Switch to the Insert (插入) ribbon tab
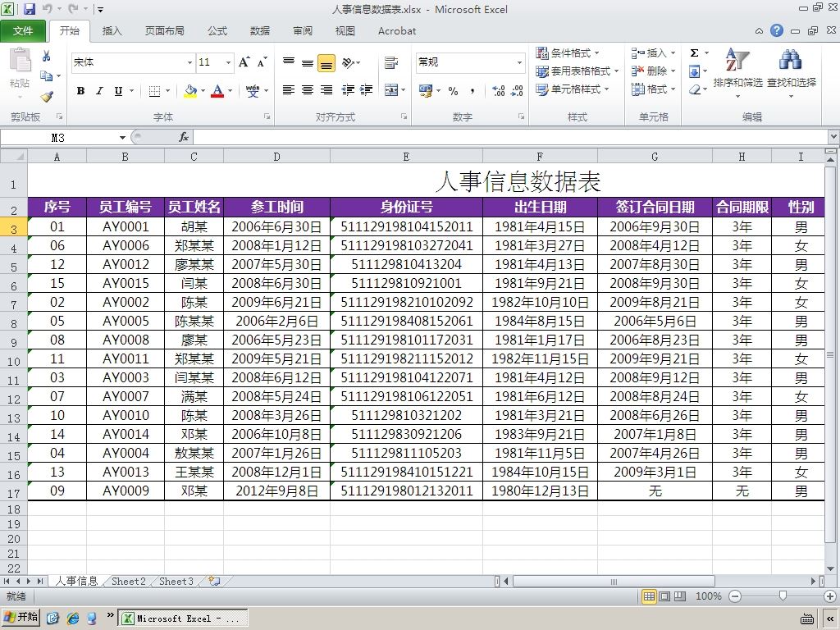The height and width of the screenshot is (630, 840). click(112, 31)
